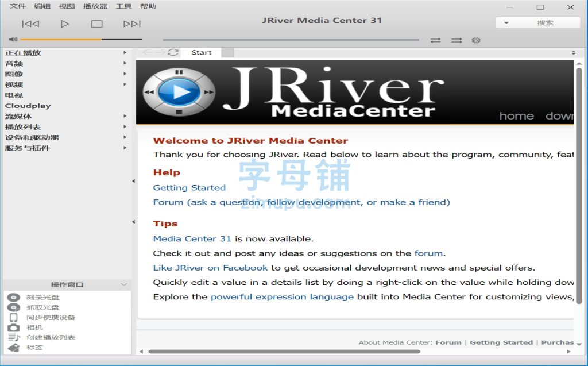The image size is (588, 366).
Task: Go forward with the browser forward arrow
Action: pos(160,52)
